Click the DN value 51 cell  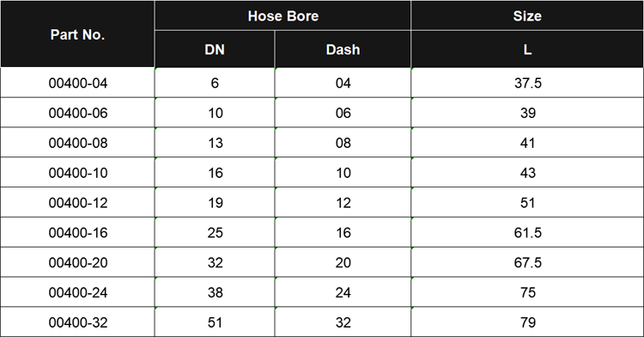coord(215,322)
